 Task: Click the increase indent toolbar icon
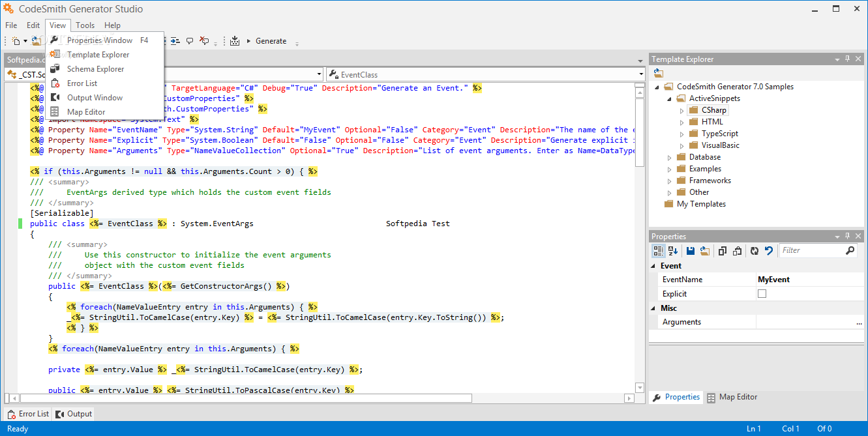[175, 41]
